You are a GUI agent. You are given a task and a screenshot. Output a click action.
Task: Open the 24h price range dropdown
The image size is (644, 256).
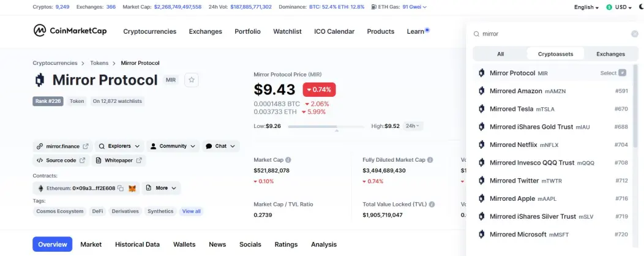413,126
